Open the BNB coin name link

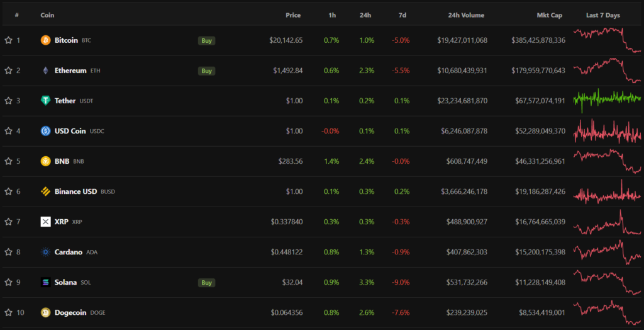(62, 161)
